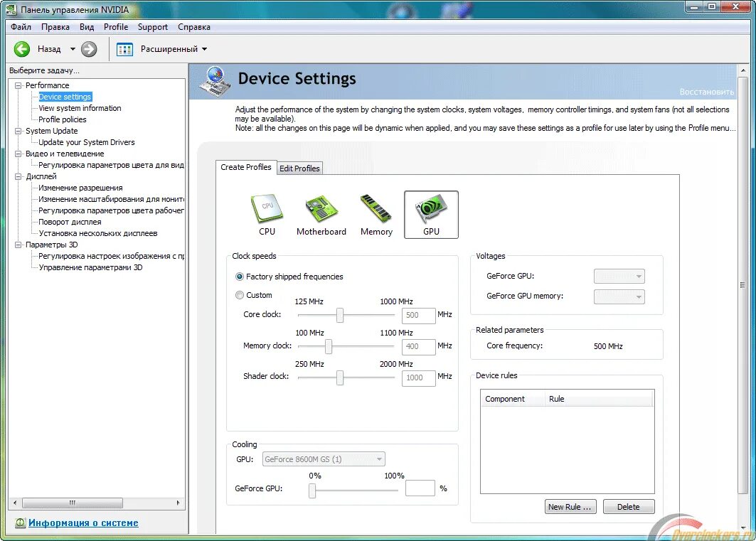Viewport: 756px width, 541px height.
Task: Open the GeForce GPU voltage dropdown
Action: [619, 276]
